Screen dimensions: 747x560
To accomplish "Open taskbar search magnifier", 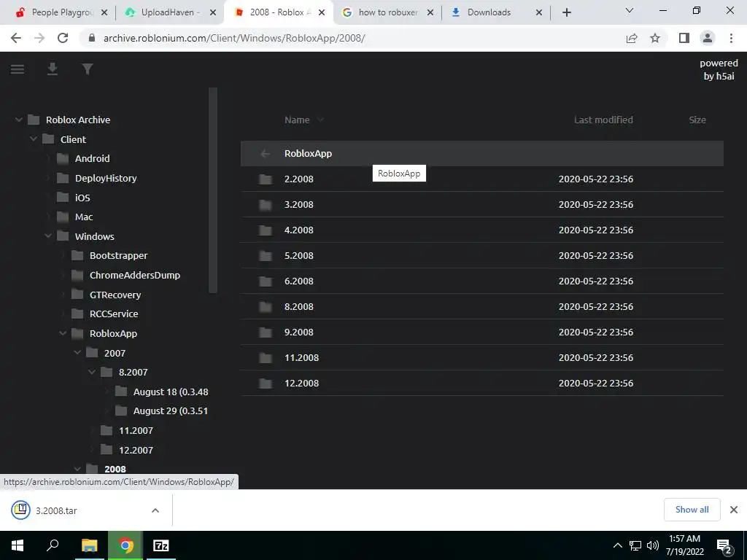I will (x=53, y=545).
